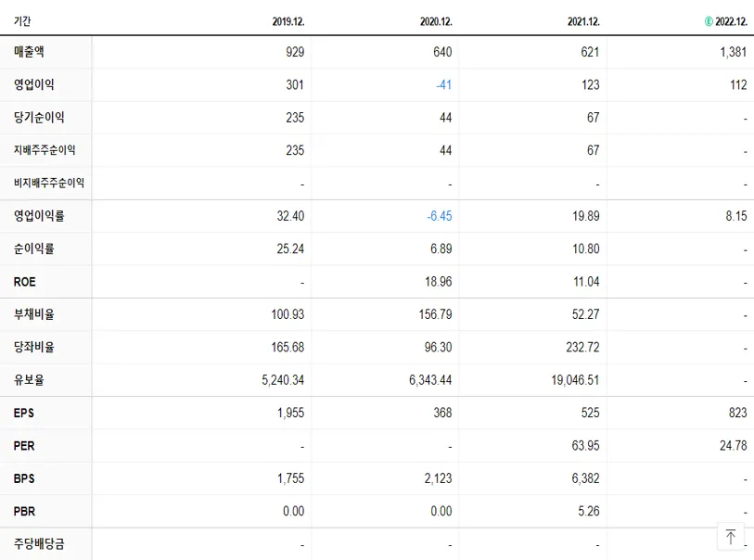Select negative operating profit value -41
Screen dimensions: 754x560
pyautogui.click(x=444, y=84)
